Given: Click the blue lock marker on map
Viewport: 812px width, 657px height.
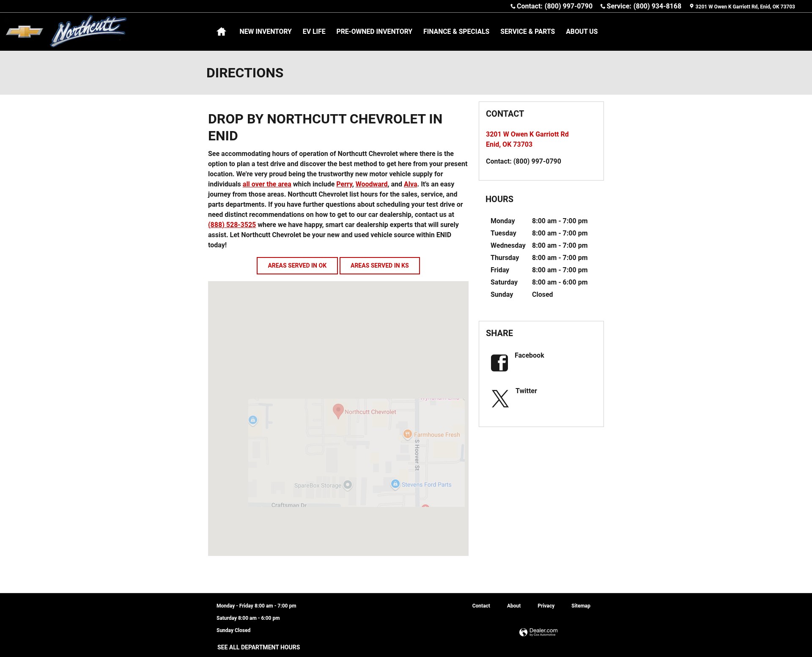Looking at the screenshot, I should 253,420.
